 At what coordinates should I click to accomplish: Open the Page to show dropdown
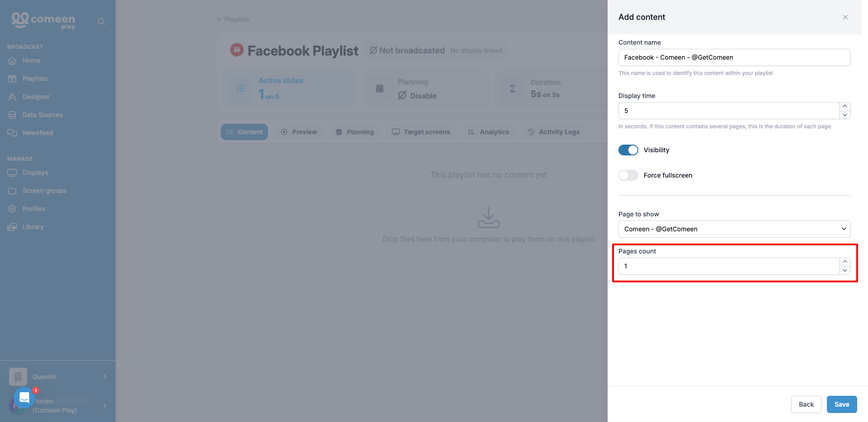734,229
